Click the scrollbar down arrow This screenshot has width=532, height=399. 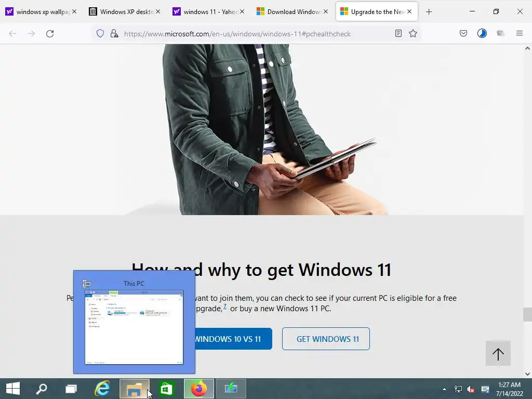pos(527,374)
